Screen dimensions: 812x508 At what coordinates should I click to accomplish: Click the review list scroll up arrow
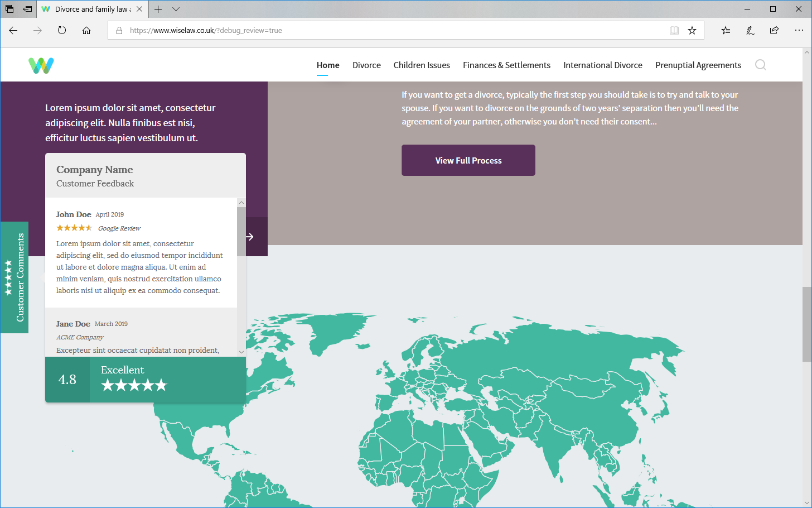click(x=241, y=203)
